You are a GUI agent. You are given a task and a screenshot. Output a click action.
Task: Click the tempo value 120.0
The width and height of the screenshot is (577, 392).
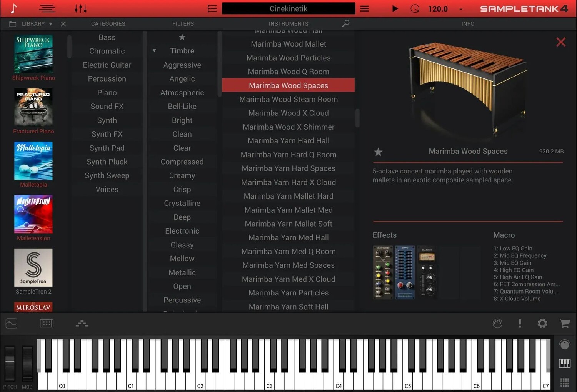point(438,8)
